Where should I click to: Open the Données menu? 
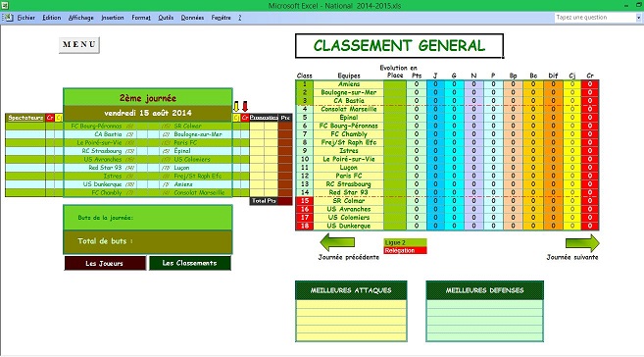192,18
